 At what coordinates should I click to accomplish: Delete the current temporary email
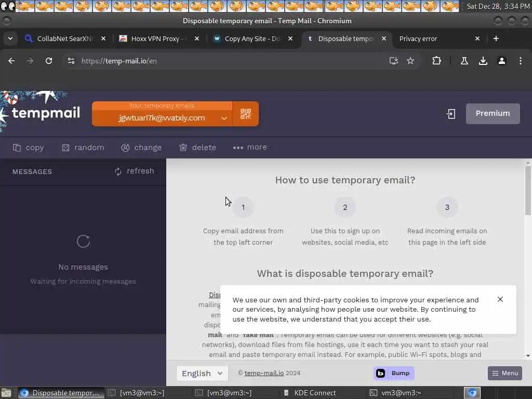click(198, 148)
